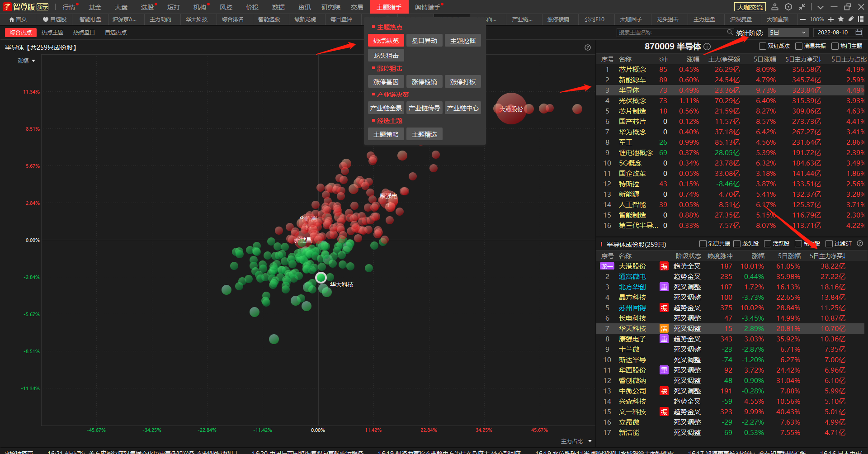Click the 热点纵览 menu button

coord(386,41)
